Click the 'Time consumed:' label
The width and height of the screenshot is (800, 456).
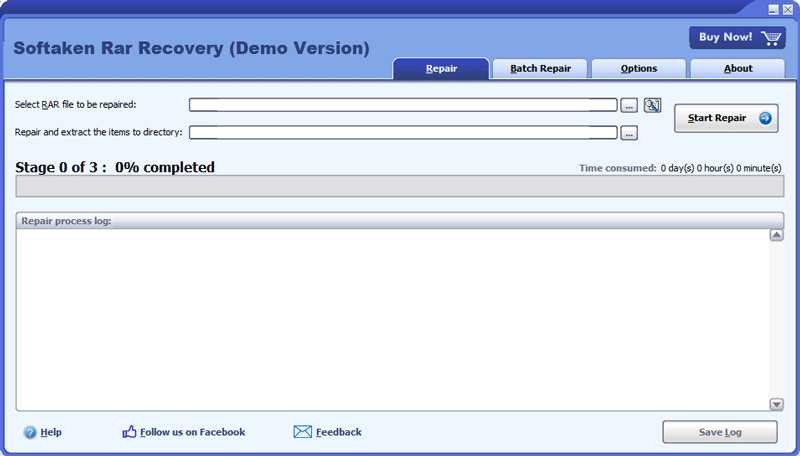pos(617,168)
